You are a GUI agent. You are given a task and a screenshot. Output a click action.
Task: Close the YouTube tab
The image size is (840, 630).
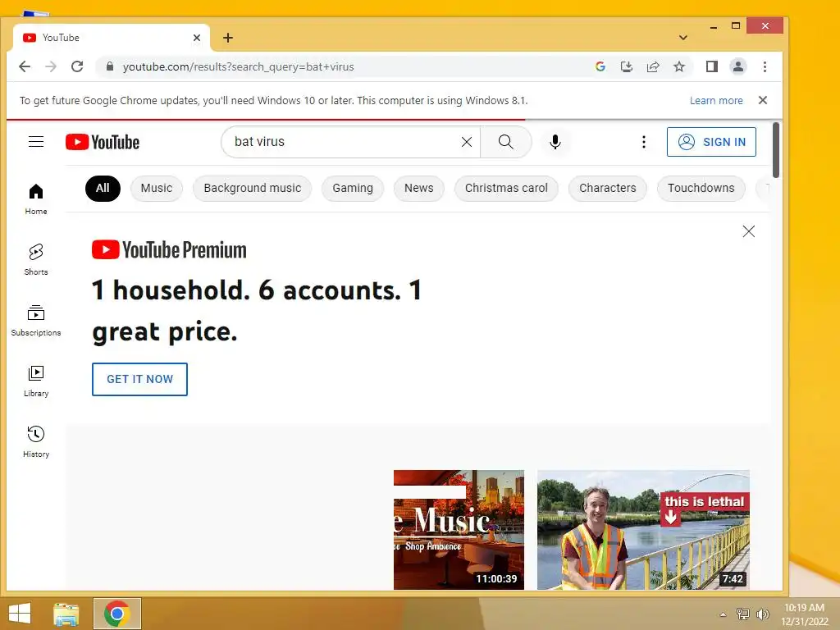point(197,38)
